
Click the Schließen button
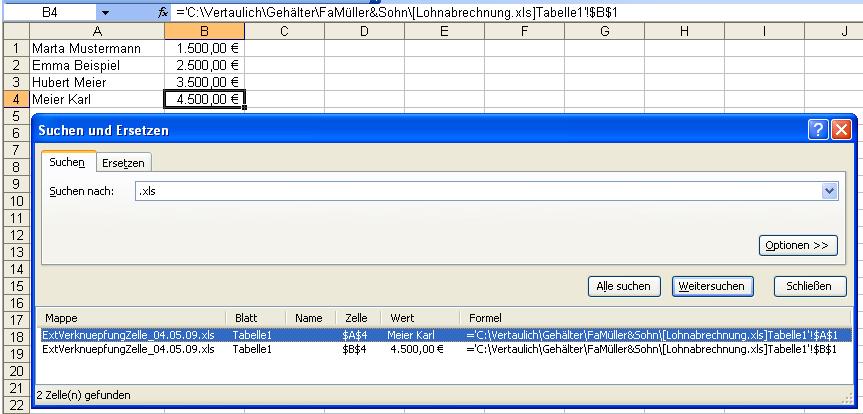(x=803, y=286)
